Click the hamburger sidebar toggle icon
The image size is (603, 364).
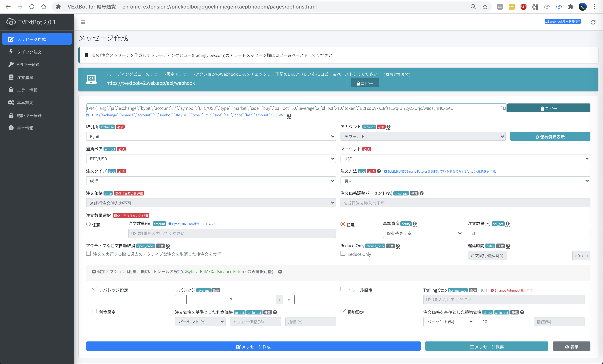[x=83, y=22]
